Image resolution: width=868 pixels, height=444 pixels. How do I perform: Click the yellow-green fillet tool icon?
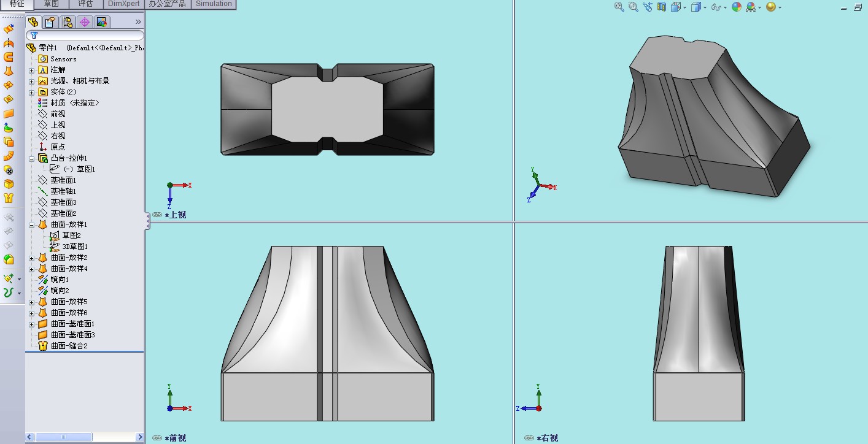point(9,259)
